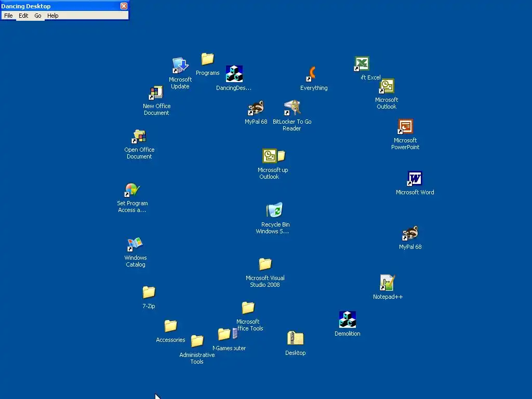
Task: Click the New Office Document shortcut
Action: coord(156,93)
